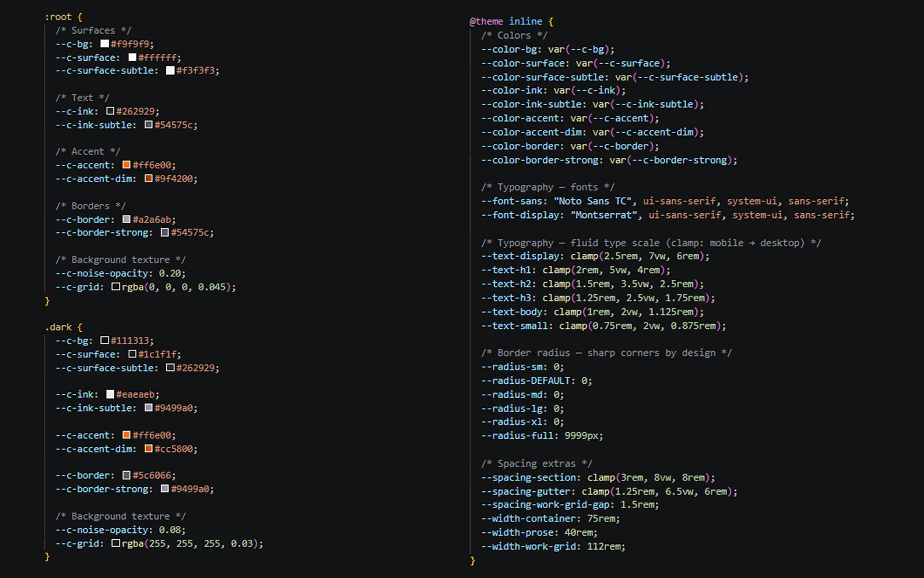Click the '75rem' container width value
Viewport: 924px width, 578px height.
pos(601,518)
